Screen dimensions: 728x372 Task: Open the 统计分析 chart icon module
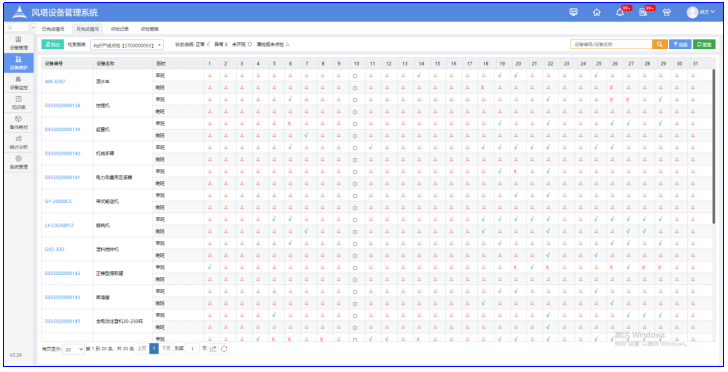click(19, 142)
